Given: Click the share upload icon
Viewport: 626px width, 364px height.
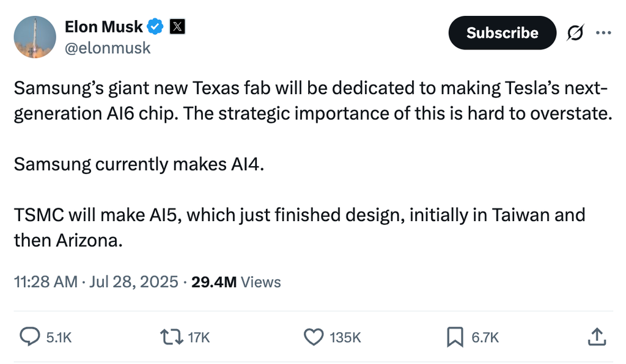Looking at the screenshot, I should [596, 336].
